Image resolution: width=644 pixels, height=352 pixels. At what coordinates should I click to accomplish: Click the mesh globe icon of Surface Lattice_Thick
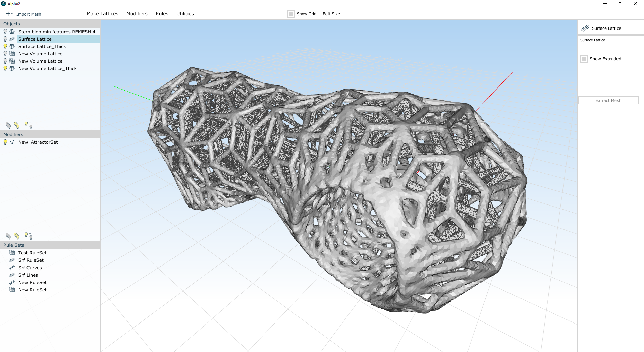pyautogui.click(x=12, y=46)
